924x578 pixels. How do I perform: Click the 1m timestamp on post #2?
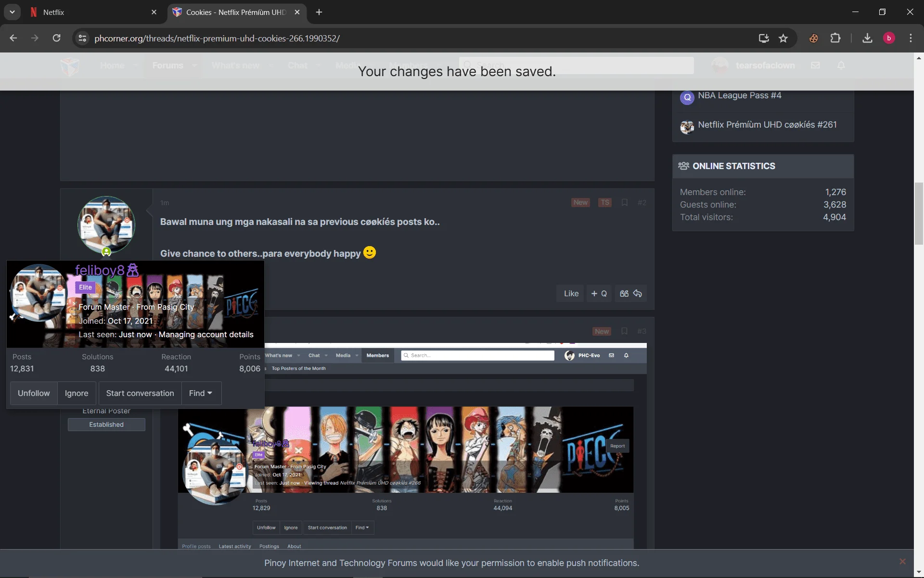[165, 203]
